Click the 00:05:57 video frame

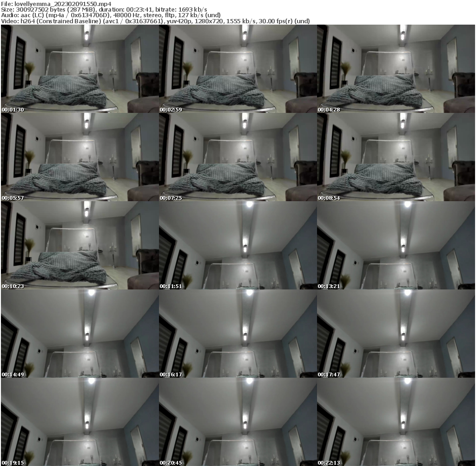point(79,157)
